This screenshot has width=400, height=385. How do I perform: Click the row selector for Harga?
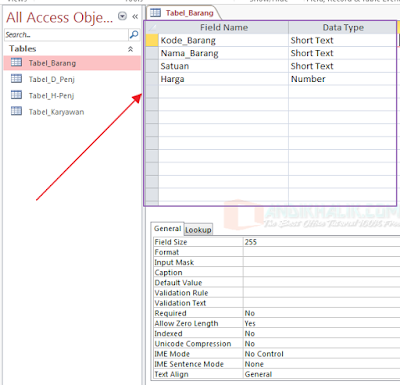(x=152, y=79)
